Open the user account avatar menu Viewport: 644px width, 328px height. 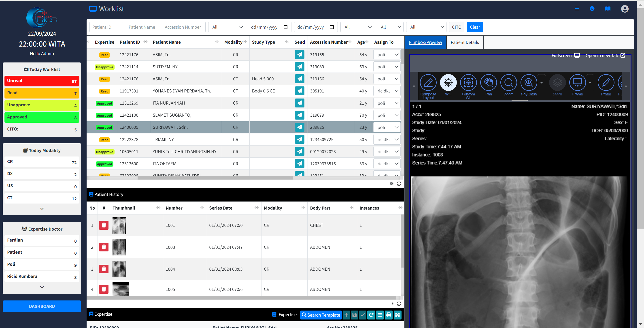click(x=625, y=9)
